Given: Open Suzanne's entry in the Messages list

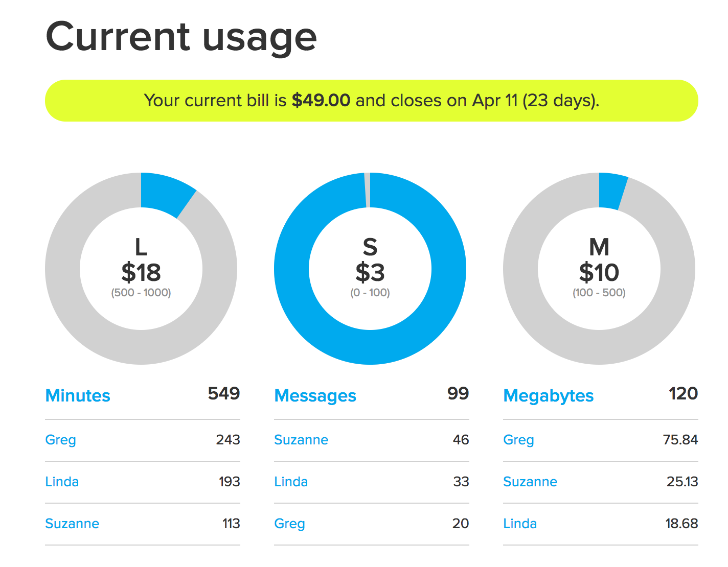Looking at the screenshot, I should [x=301, y=440].
